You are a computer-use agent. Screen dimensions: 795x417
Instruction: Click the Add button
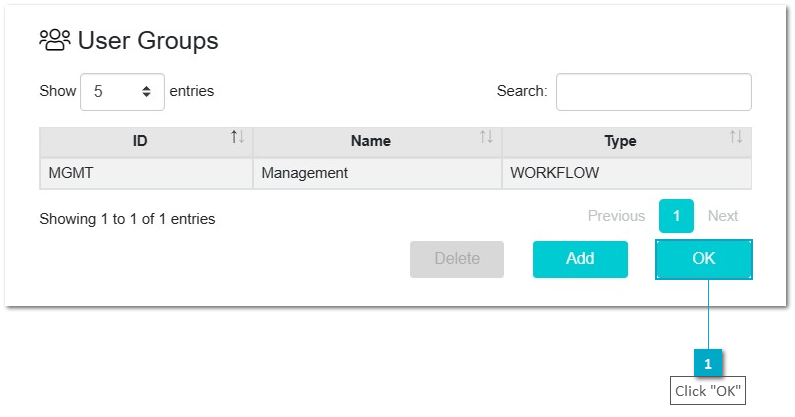coord(580,259)
